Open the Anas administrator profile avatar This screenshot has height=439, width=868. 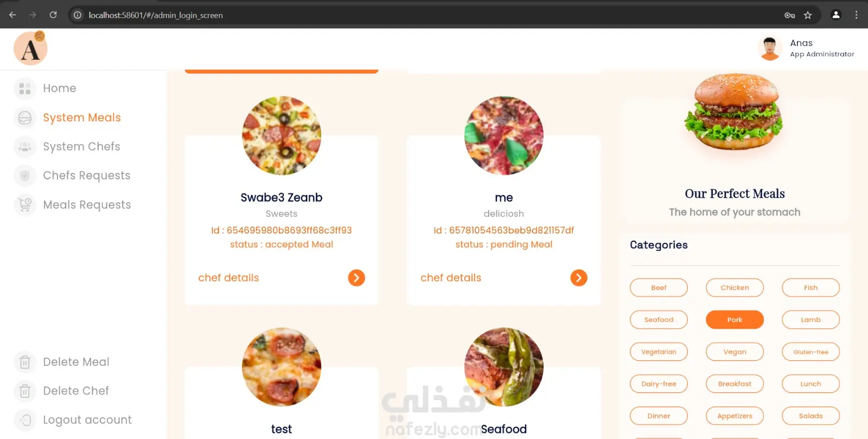point(770,48)
